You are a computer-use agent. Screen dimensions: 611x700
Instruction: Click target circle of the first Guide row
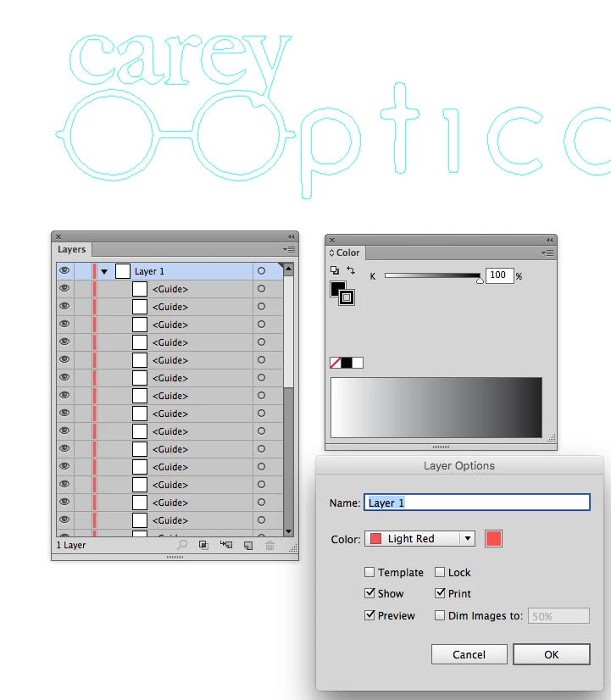pos(262,289)
